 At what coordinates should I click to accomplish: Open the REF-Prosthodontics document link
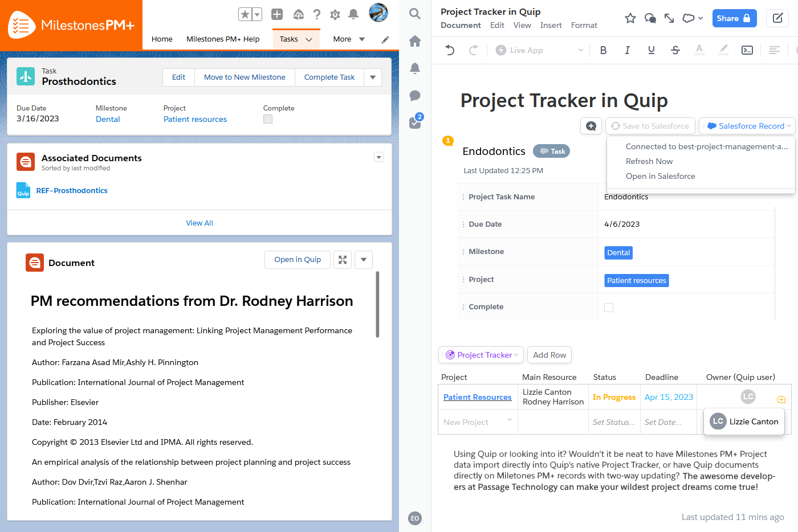coord(72,191)
